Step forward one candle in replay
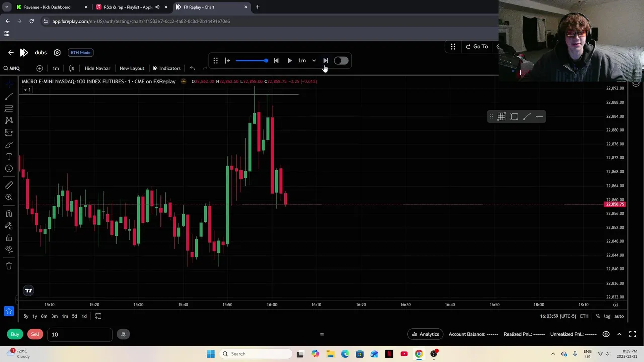644x362 pixels. (326, 61)
